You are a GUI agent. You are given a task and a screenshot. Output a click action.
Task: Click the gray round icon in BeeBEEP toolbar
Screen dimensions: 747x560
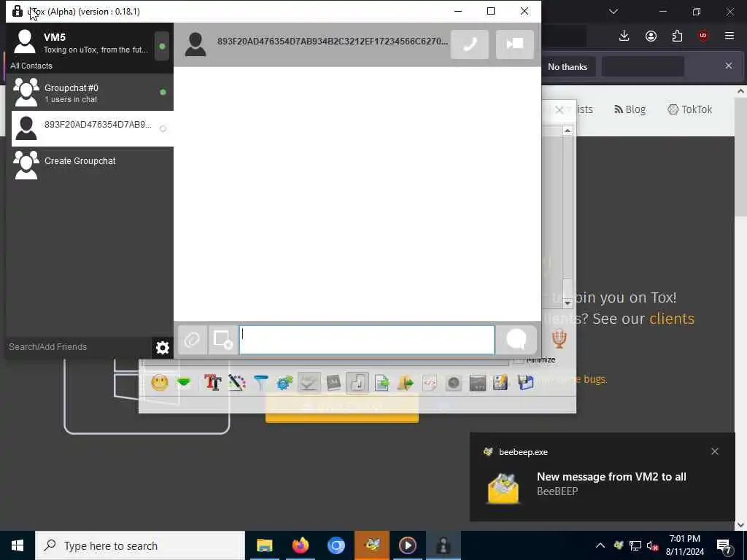coord(454,383)
